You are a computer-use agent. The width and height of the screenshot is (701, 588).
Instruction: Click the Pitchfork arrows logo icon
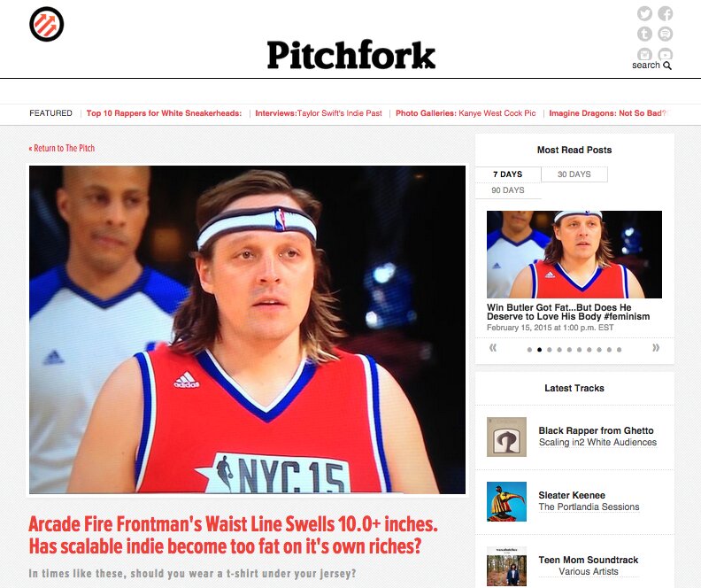click(47, 24)
